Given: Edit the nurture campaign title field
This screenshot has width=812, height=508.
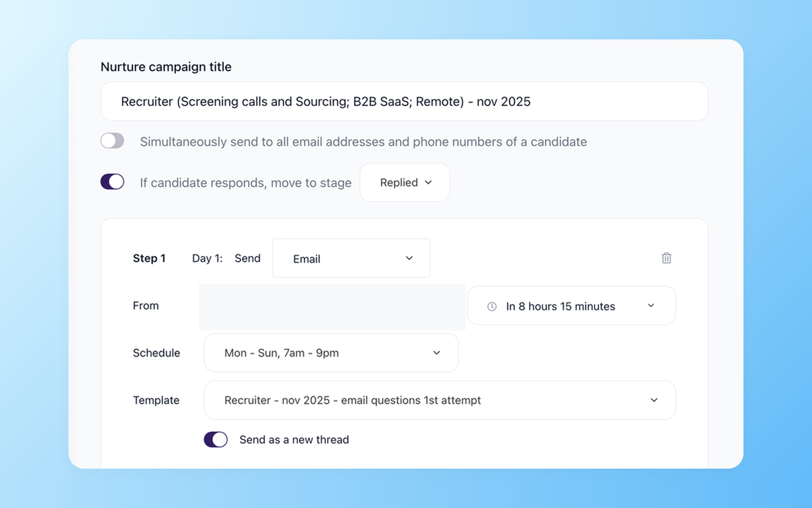Looking at the screenshot, I should [404, 102].
